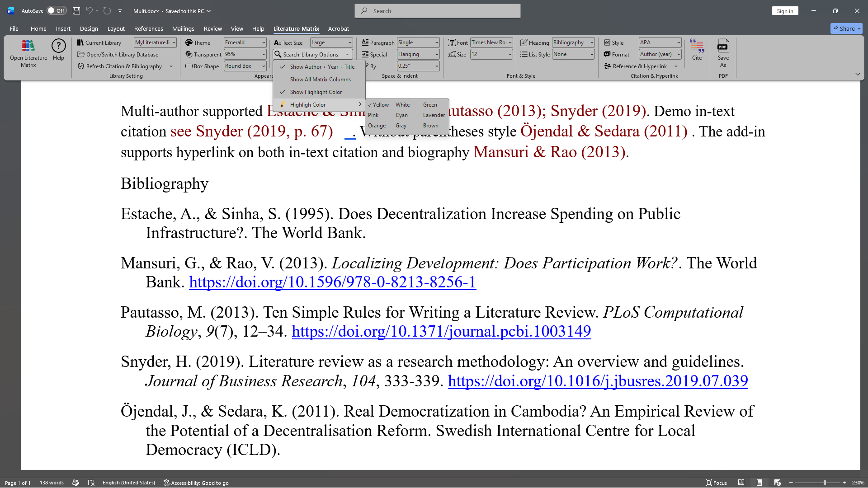The height and width of the screenshot is (488, 868).
Task: Click the Sign in button
Action: (785, 11)
